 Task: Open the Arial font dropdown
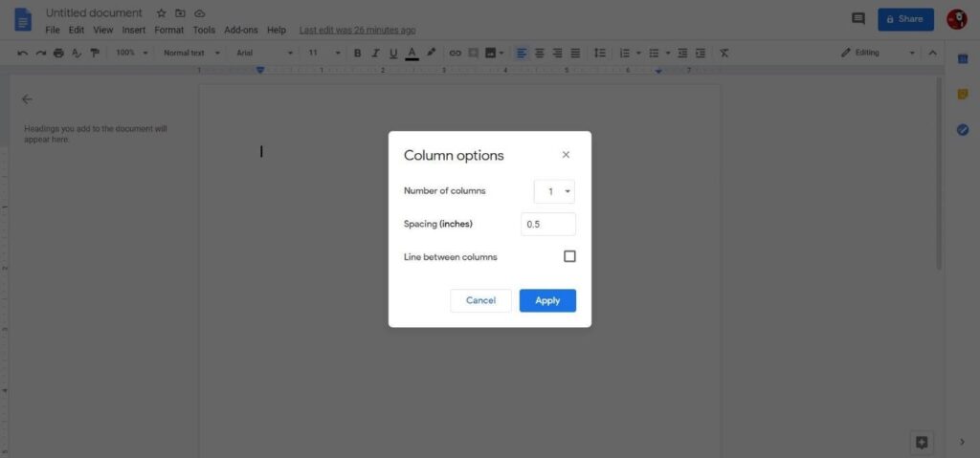point(264,54)
